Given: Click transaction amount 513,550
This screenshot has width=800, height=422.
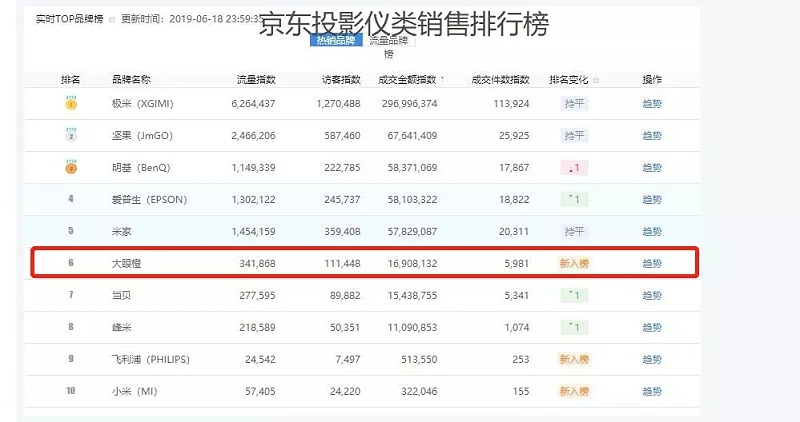Looking at the screenshot, I should click(419, 359).
